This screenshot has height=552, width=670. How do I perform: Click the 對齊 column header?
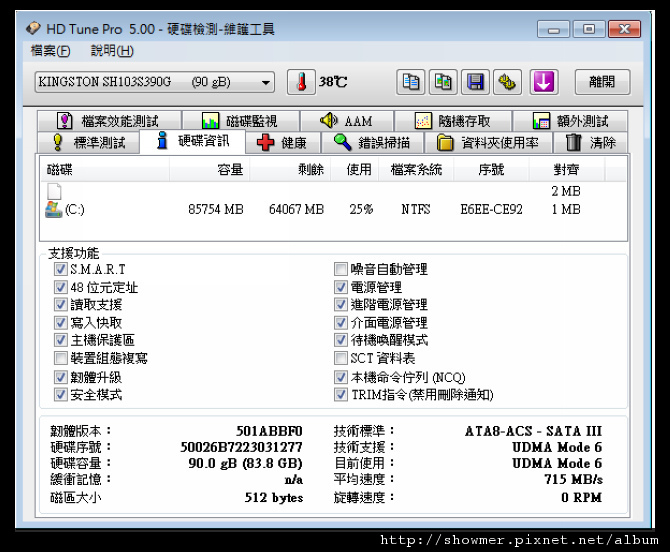click(567, 170)
